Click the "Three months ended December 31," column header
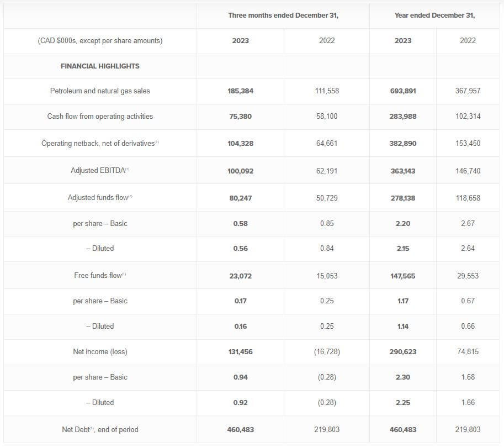504x447 pixels. [283, 15]
